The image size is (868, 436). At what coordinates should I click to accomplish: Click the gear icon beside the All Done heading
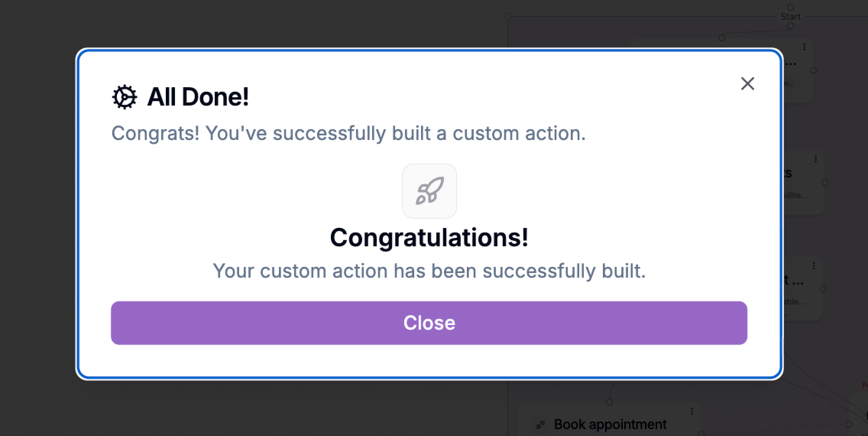pos(124,97)
